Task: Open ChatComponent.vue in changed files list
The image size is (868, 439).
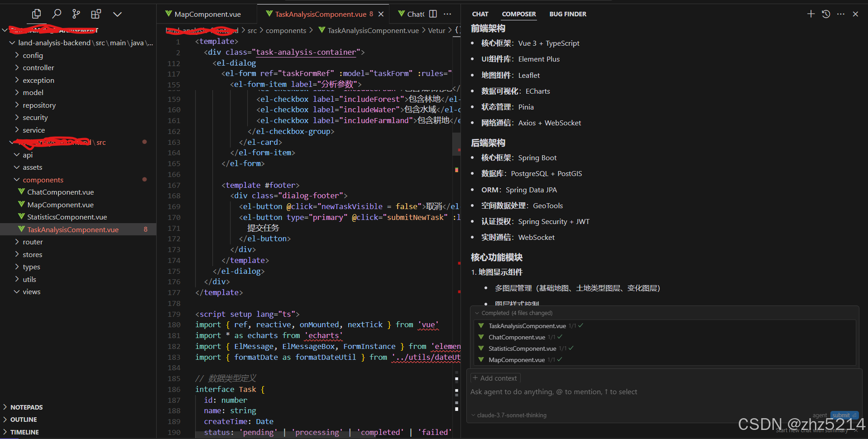Action: pos(517,337)
